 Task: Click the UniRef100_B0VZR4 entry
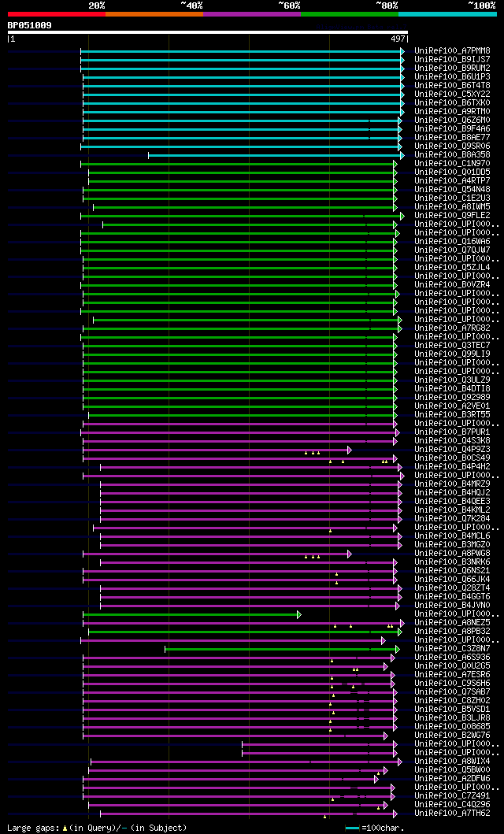[453, 284]
